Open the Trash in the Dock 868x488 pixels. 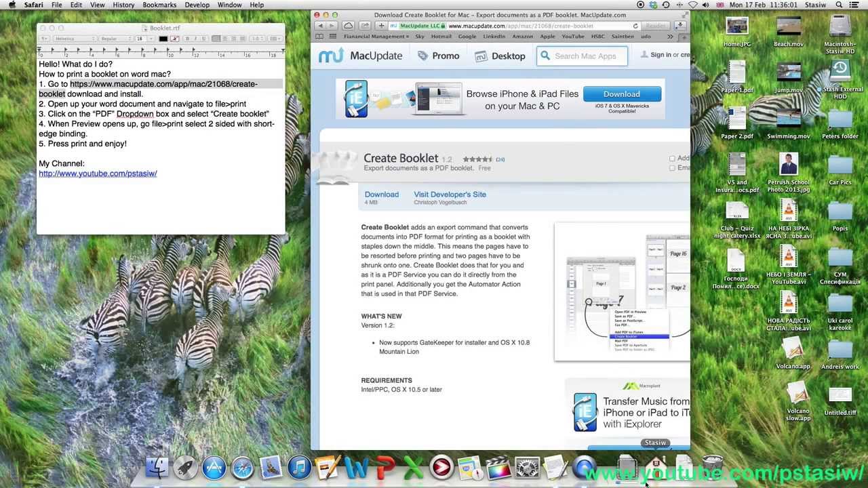[x=712, y=466]
